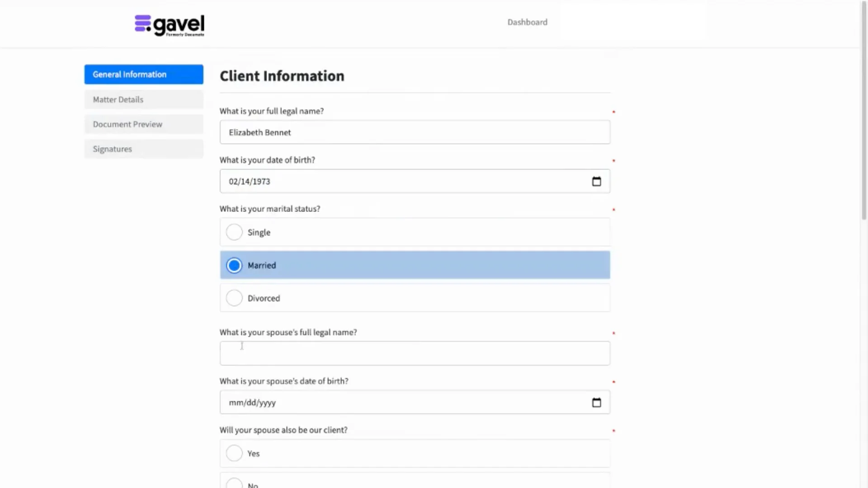Click the marital status question label
Viewport: 868px width, 488px height.
(x=269, y=209)
